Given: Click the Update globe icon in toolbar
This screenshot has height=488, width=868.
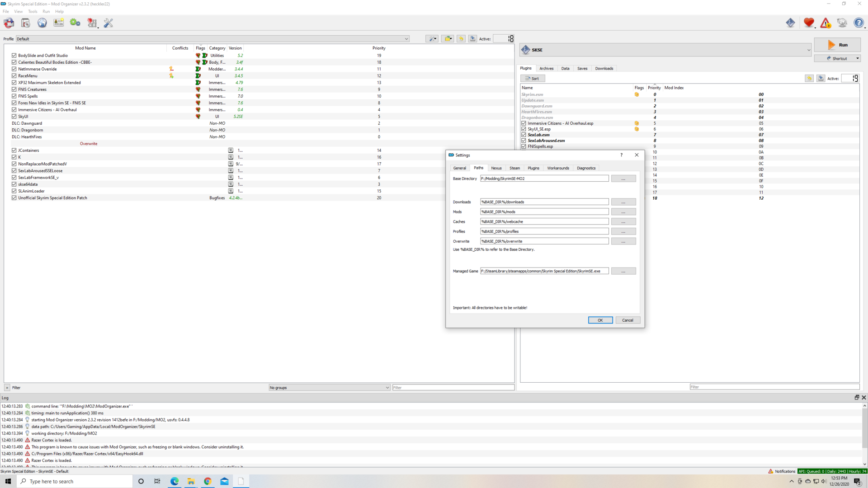Looking at the screenshot, I should [842, 23].
